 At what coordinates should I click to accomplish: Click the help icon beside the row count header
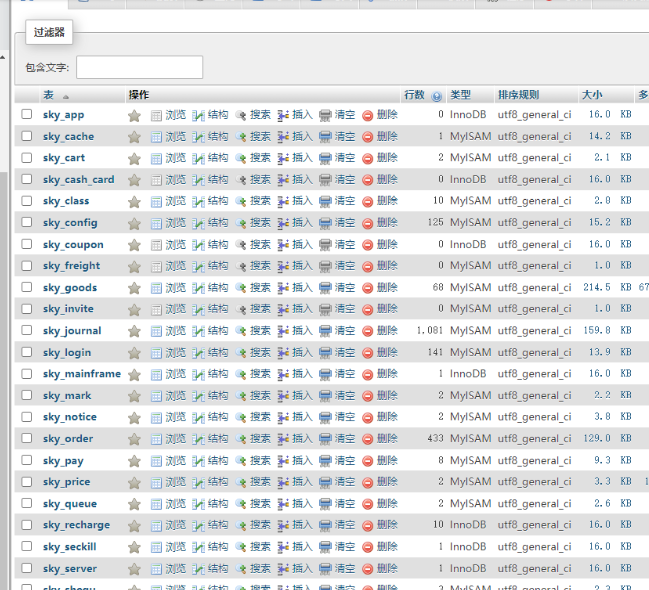point(437,96)
